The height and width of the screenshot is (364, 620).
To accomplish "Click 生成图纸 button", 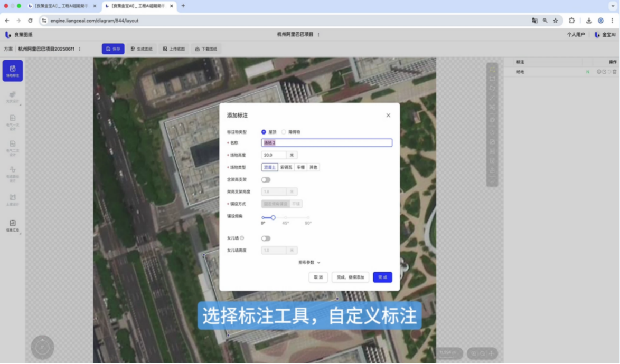I will 142,49.
